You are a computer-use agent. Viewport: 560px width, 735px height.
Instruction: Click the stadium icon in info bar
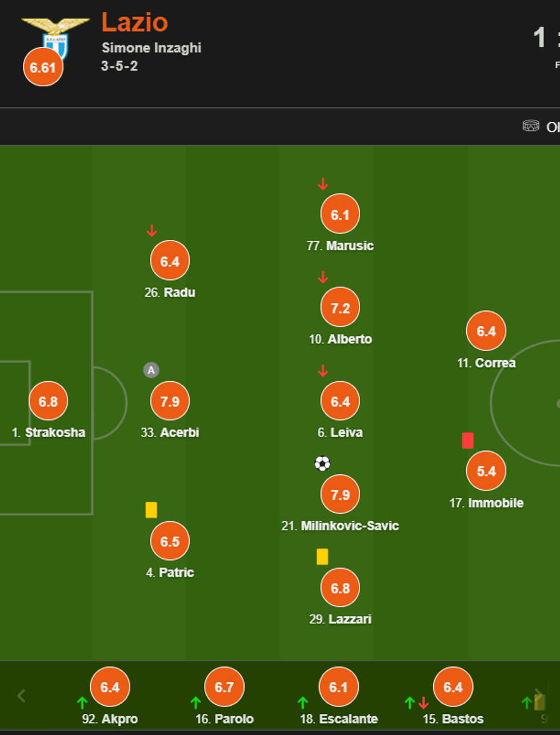[531, 126]
